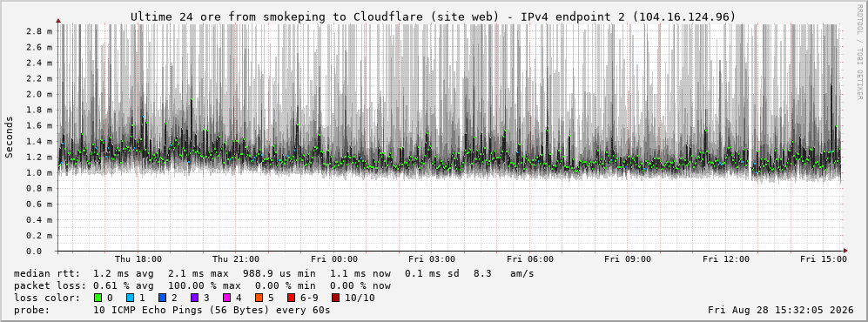Click the graph title mentioning Cloudflare
Viewport: 868px width, 322px height.
434,17
